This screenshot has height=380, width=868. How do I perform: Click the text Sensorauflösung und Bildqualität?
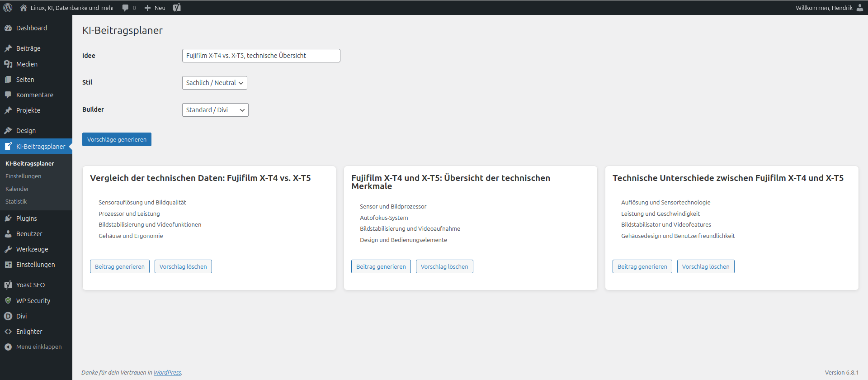coord(142,203)
